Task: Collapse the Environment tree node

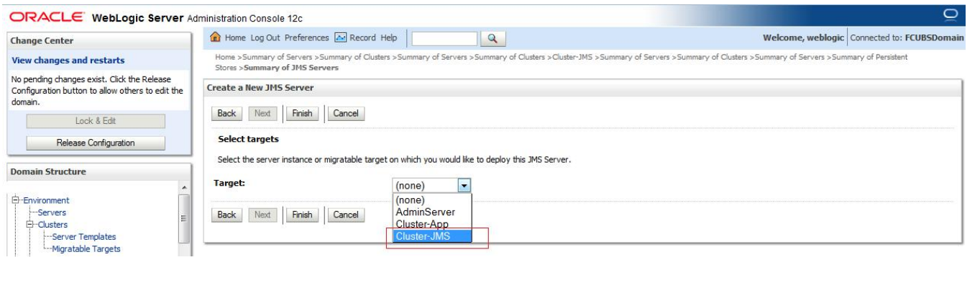Action: [17, 201]
